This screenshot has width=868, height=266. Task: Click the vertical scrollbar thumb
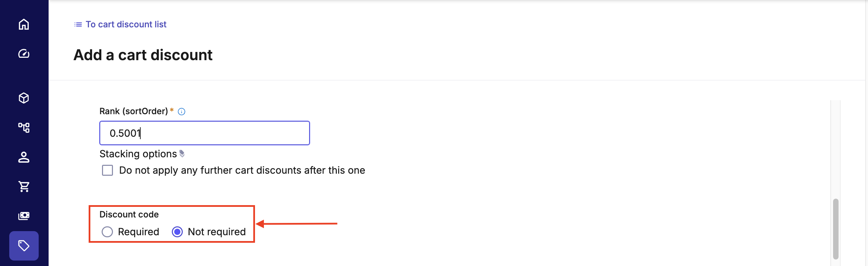835,228
